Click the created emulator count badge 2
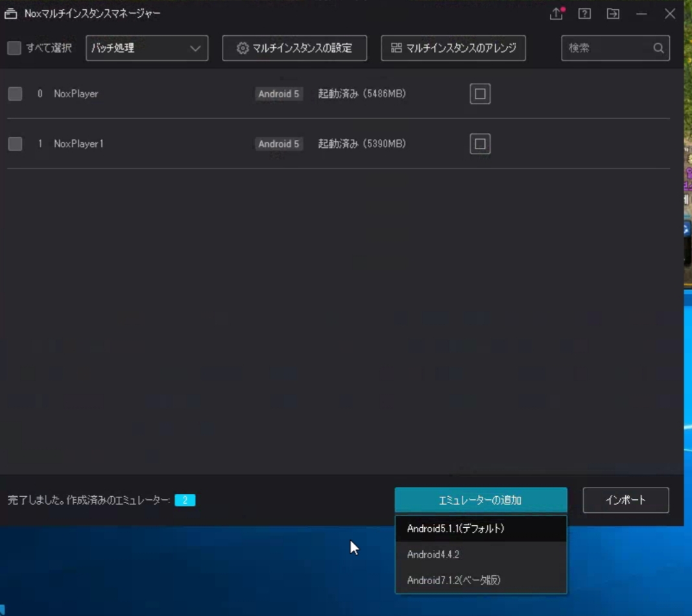 click(185, 500)
